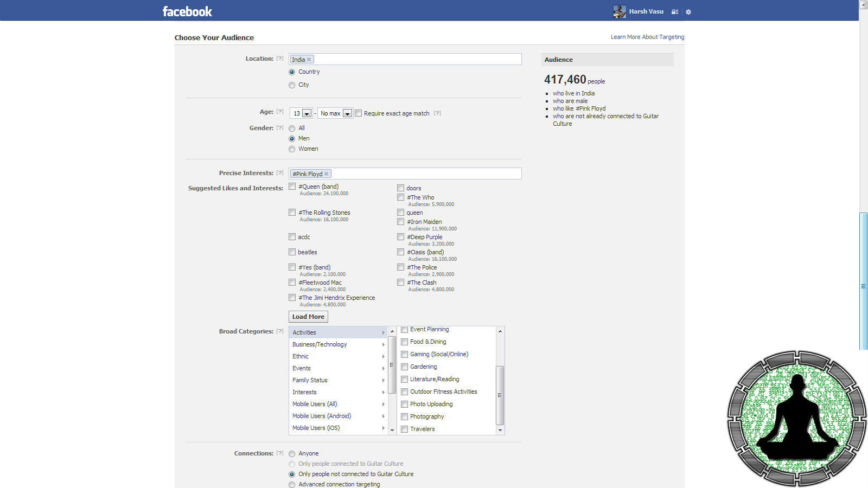Check the #The Rolling Stones interest

(x=292, y=213)
